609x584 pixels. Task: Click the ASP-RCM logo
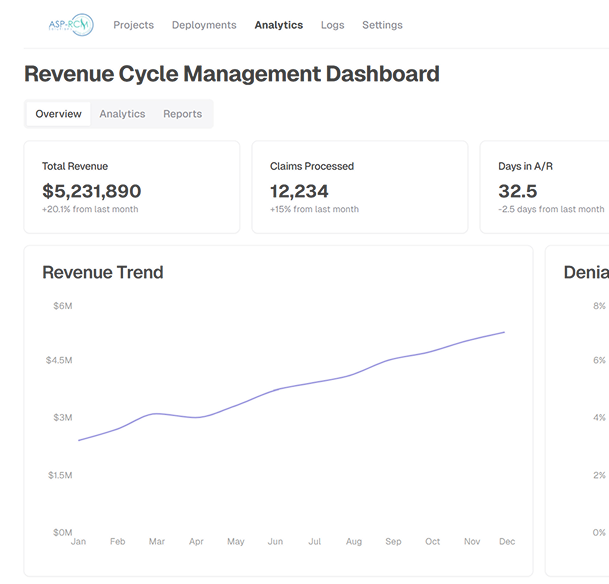point(70,25)
